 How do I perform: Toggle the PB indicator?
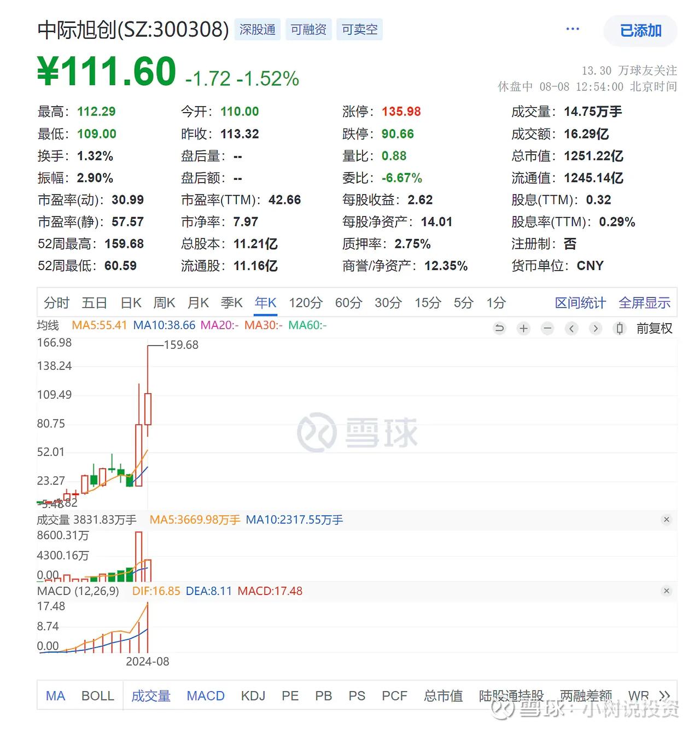(323, 696)
